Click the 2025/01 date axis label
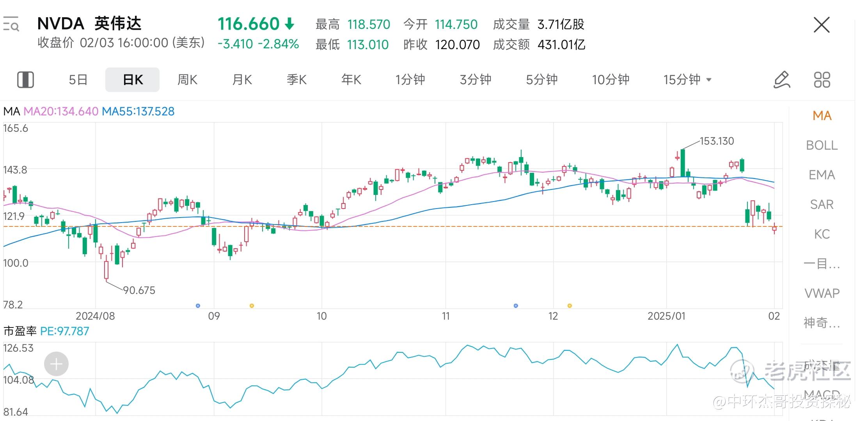The height and width of the screenshot is (421, 868). tap(666, 316)
